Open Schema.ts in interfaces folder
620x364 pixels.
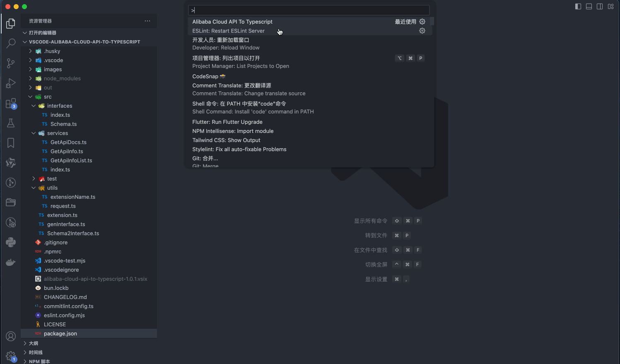point(89,124)
